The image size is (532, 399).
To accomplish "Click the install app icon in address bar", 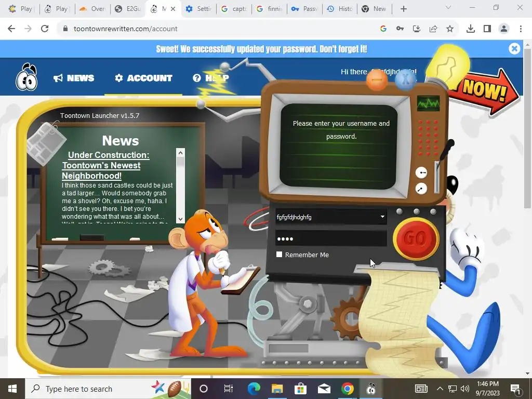I will (x=417, y=29).
